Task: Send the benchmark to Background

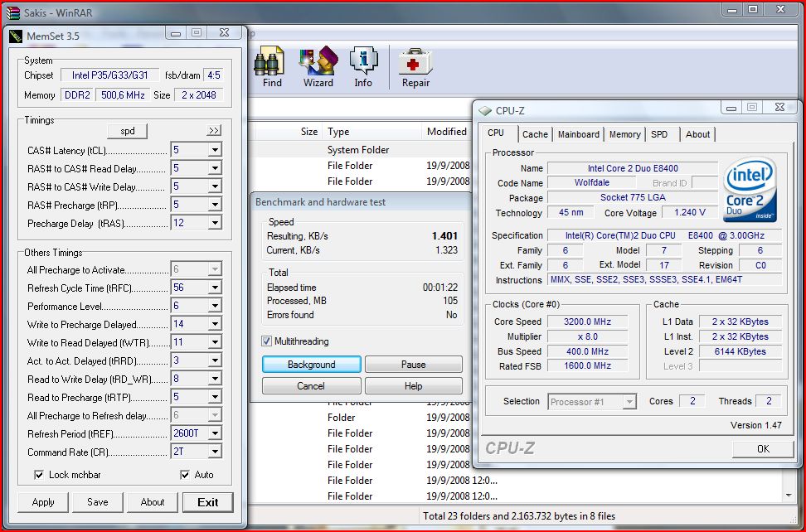Action: click(x=312, y=365)
